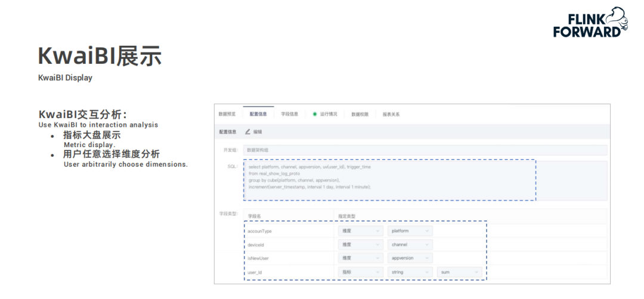Click the '指标大盘展示' bullet text
This screenshot has width=644, height=299.
coord(92,135)
